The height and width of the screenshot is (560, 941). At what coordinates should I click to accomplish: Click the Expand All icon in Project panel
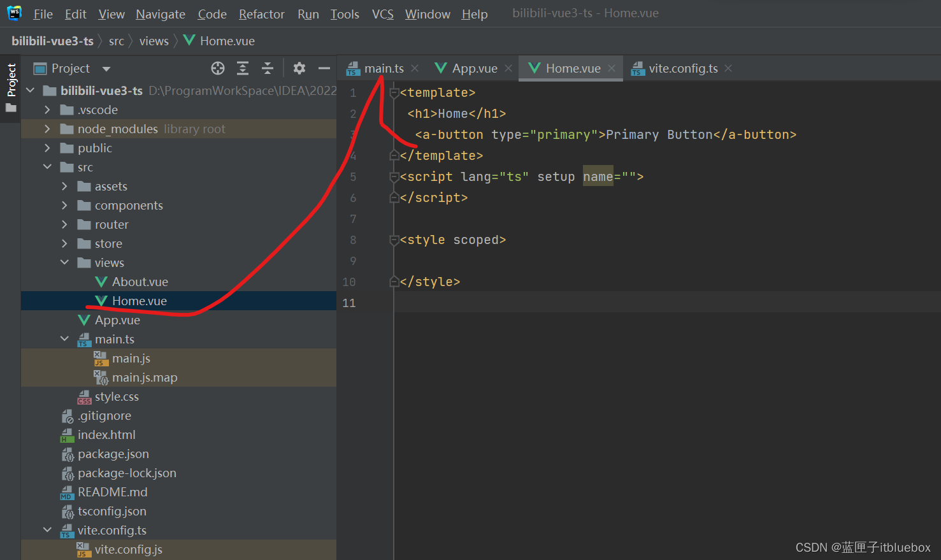click(243, 68)
